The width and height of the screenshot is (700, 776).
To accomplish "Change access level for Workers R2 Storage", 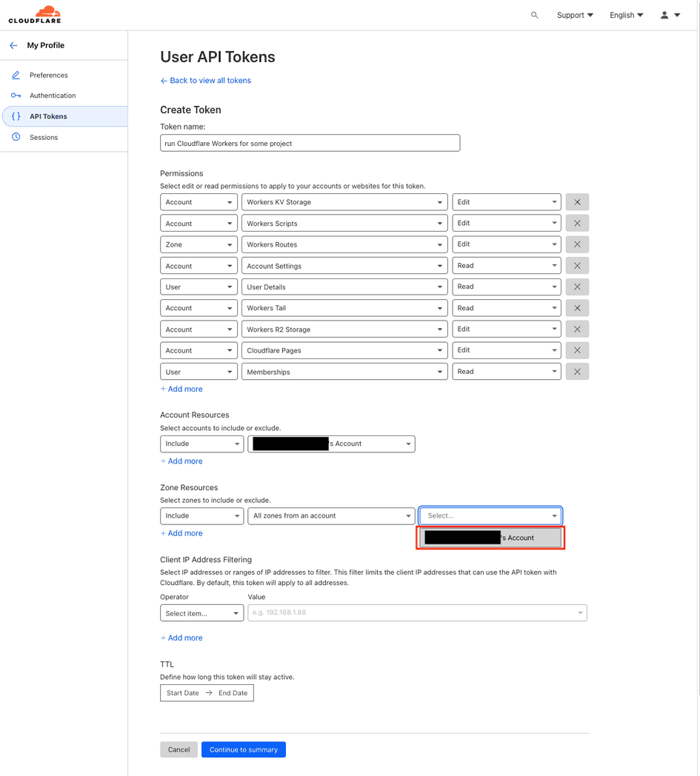I will [x=507, y=329].
